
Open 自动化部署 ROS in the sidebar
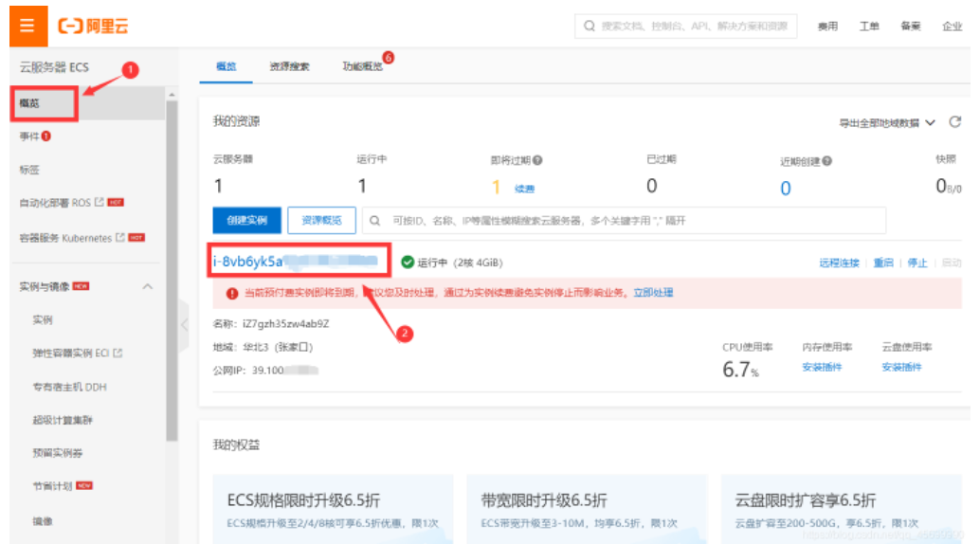tap(55, 203)
